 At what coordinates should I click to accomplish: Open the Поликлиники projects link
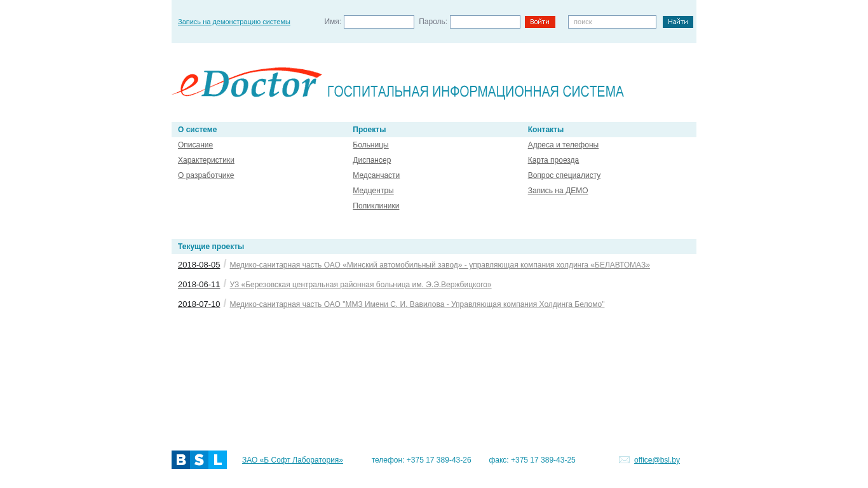pyautogui.click(x=376, y=206)
